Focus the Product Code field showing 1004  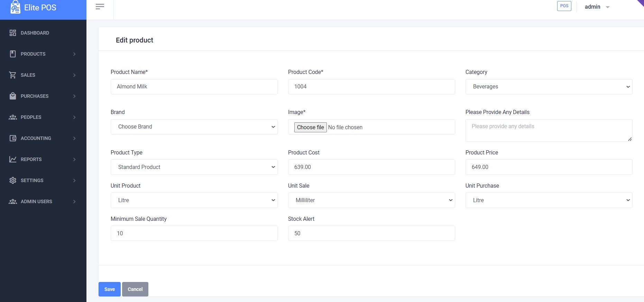[x=371, y=87]
